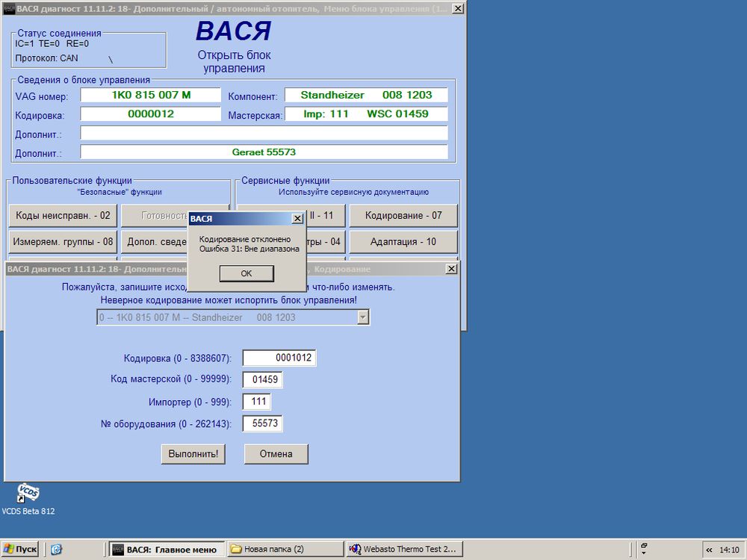Click the № оборудования field

(x=262, y=423)
